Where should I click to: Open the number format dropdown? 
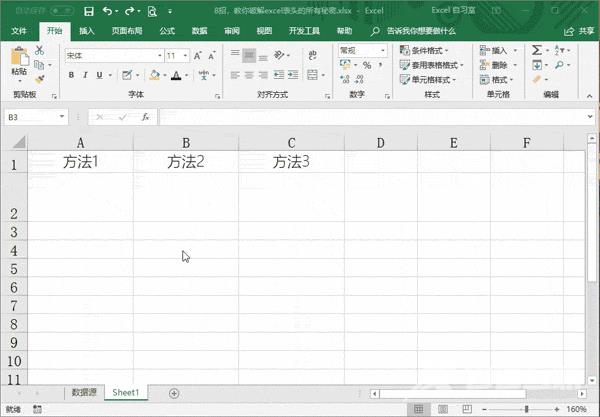[383, 50]
